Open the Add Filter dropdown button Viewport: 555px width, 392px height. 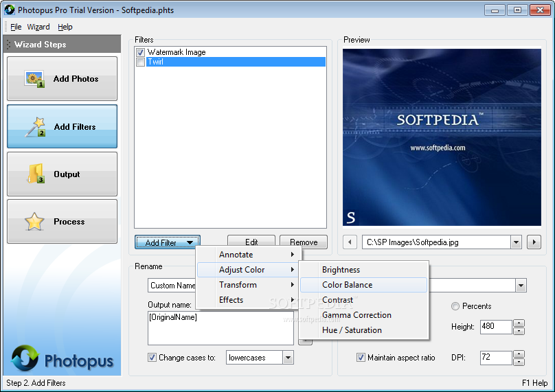pos(168,242)
